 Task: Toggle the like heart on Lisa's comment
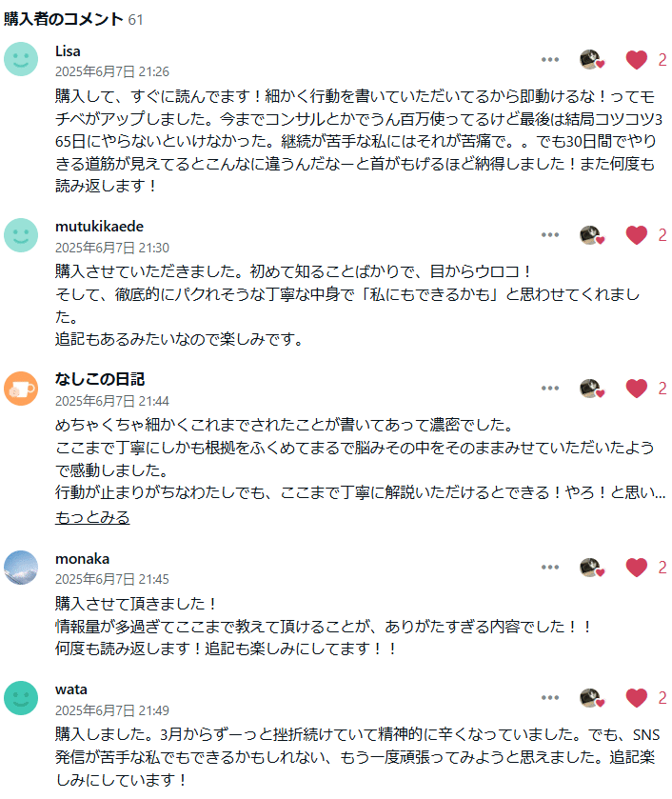click(x=636, y=59)
